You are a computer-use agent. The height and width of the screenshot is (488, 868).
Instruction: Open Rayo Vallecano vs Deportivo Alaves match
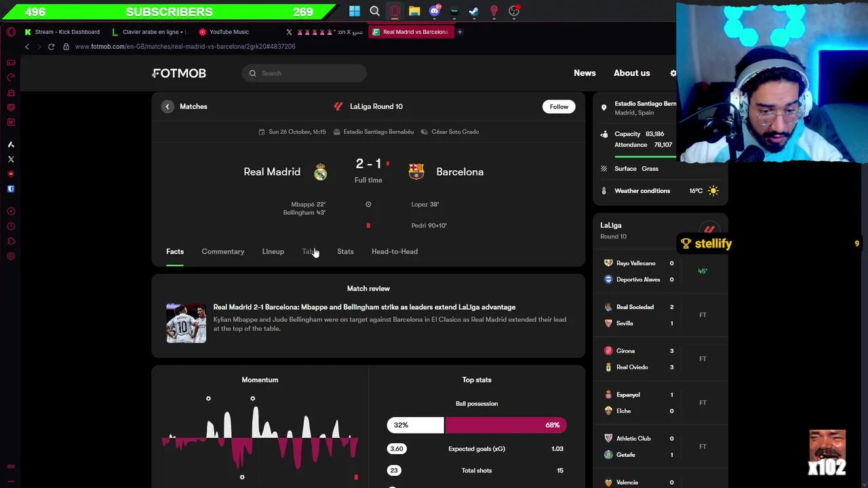660,271
